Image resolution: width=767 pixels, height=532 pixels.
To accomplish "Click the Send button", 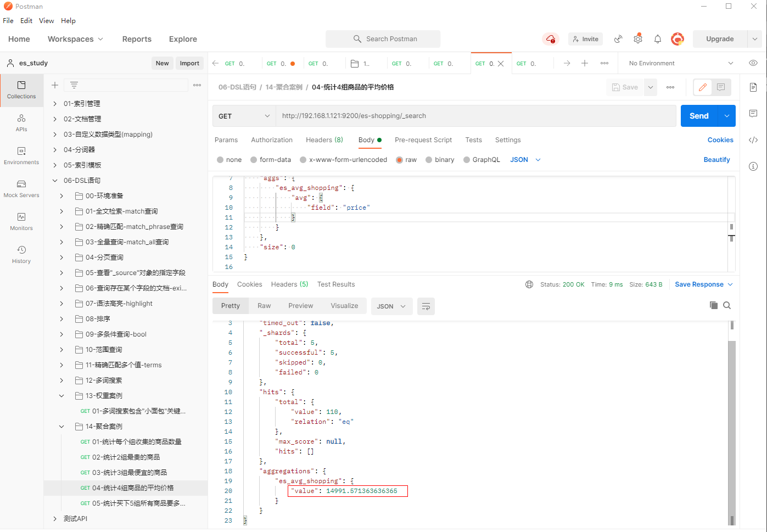I will pos(698,116).
